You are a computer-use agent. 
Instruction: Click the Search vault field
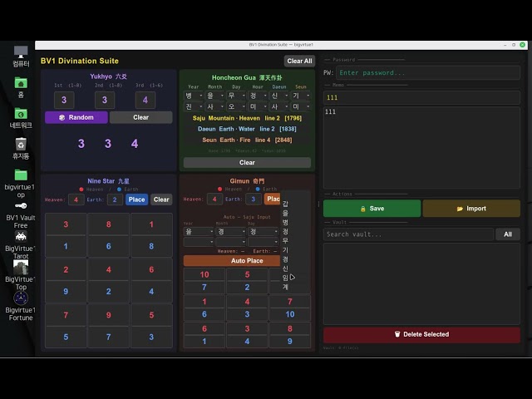[x=408, y=234]
